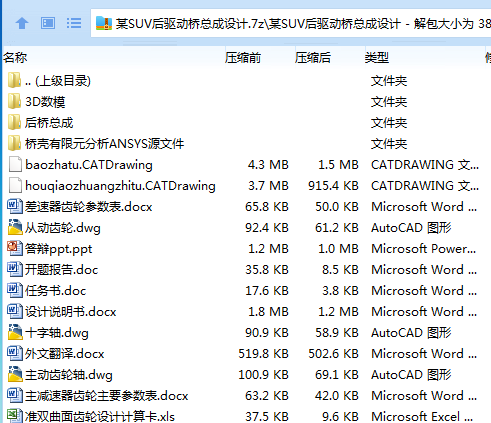Click the AutoCAD icon of 从动齿轮.dwg
The height and width of the screenshot is (423, 491).
pyautogui.click(x=15, y=228)
